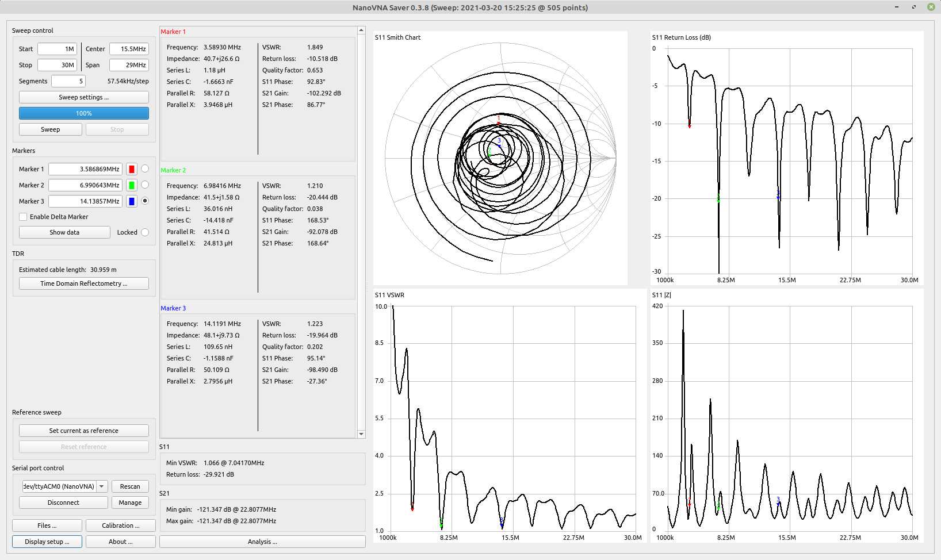Open the serial port dropdown

coord(102,486)
